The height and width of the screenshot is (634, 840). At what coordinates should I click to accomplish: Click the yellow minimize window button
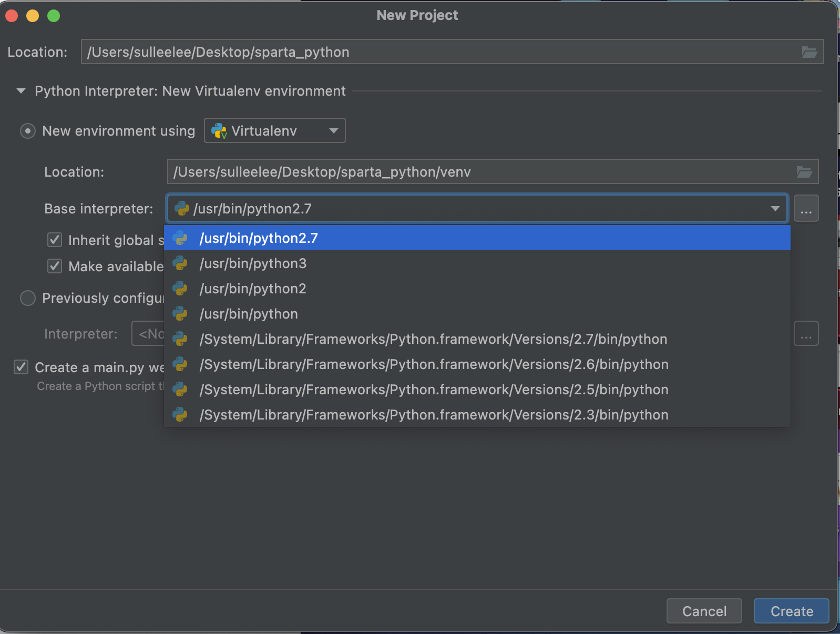pos(33,16)
